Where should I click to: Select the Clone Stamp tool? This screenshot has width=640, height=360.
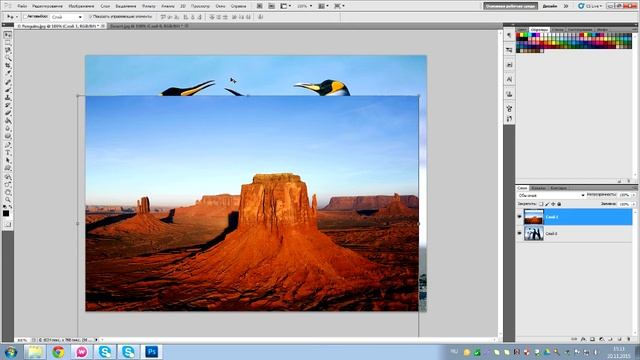[8, 98]
